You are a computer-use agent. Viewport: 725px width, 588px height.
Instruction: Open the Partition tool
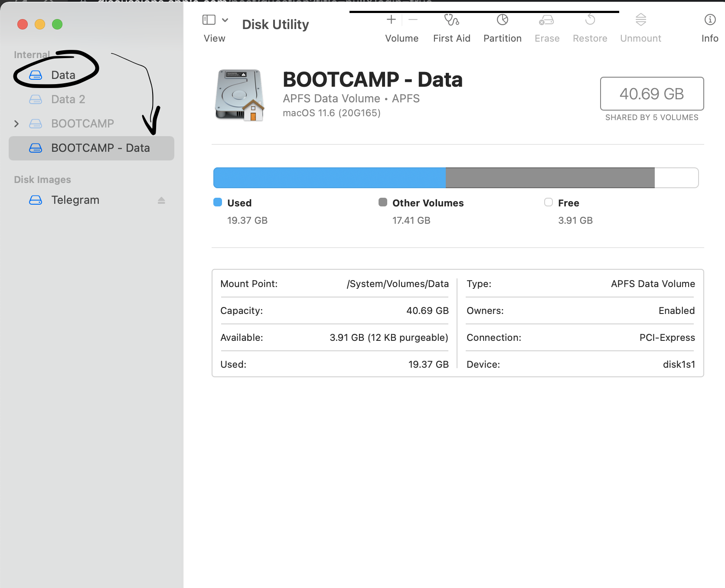click(x=502, y=26)
